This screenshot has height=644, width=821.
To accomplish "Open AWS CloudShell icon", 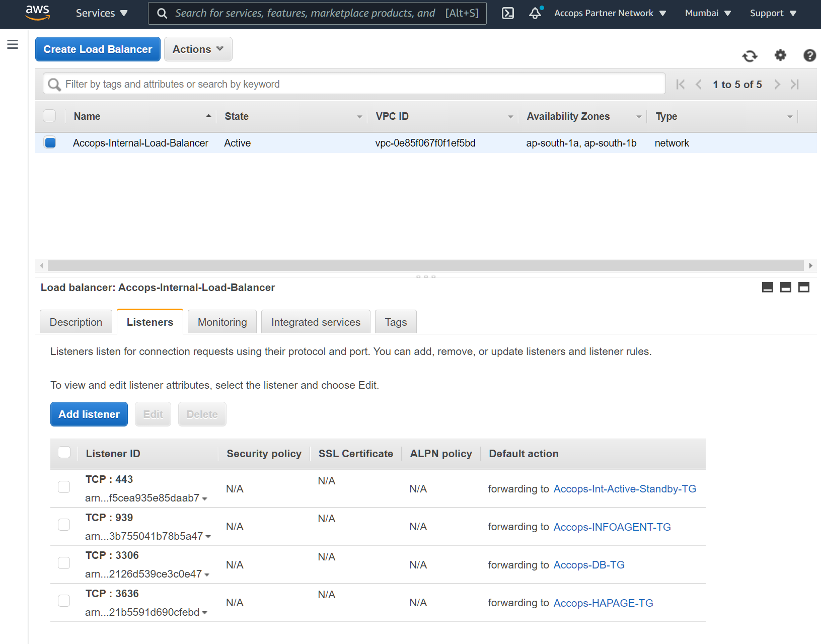I will pyautogui.click(x=508, y=13).
